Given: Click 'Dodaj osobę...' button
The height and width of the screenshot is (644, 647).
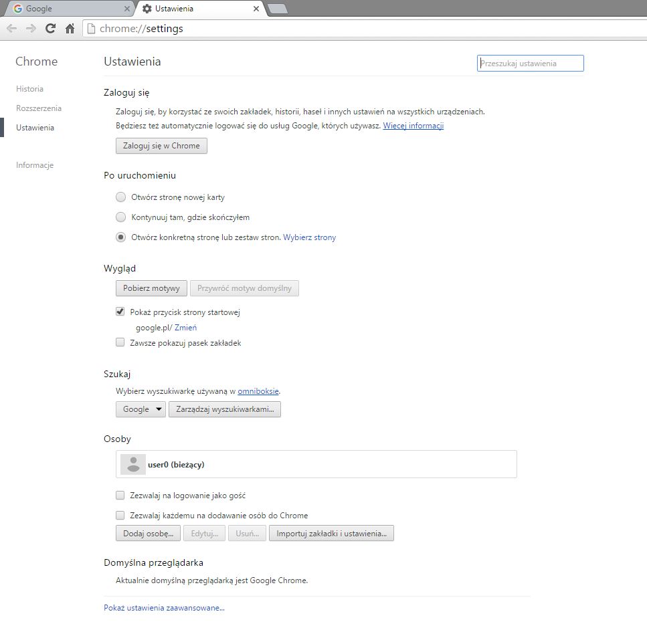Looking at the screenshot, I should pos(148,534).
